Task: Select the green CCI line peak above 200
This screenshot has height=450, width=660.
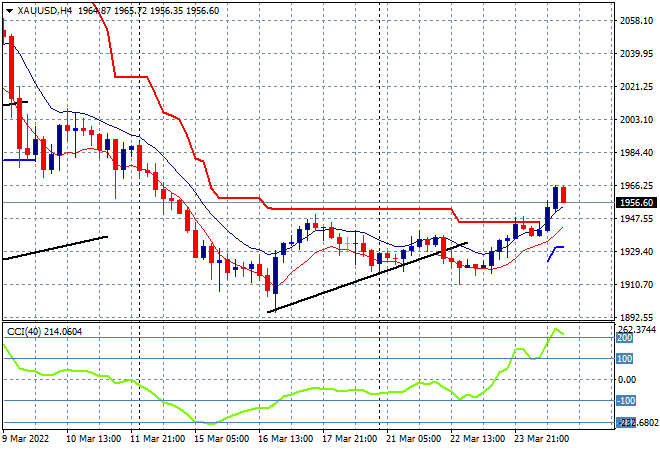Action: pos(556,329)
